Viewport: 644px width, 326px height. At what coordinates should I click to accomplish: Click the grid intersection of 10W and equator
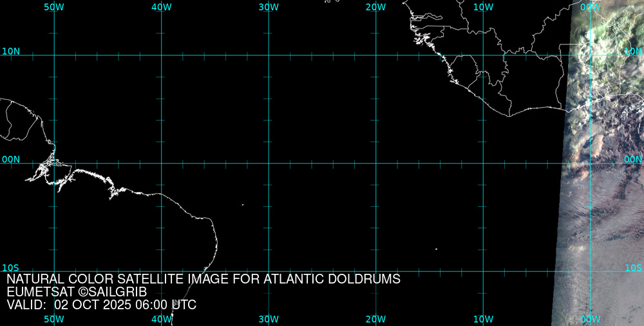click(483, 163)
